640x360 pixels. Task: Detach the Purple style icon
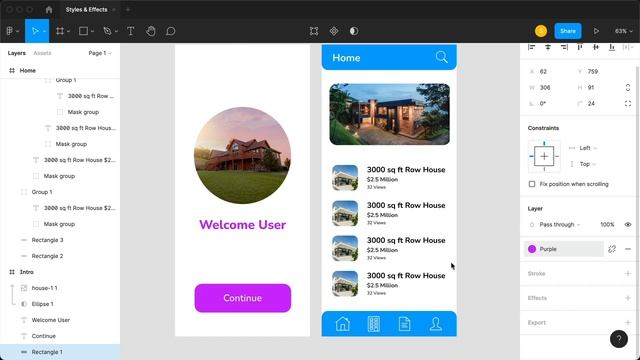coord(612,249)
